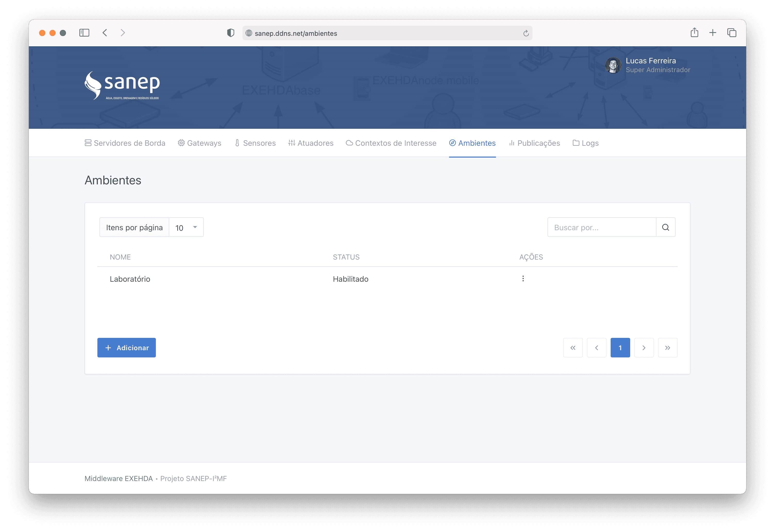Click the Safari sidebar toggle icon
775x532 pixels.
point(84,33)
